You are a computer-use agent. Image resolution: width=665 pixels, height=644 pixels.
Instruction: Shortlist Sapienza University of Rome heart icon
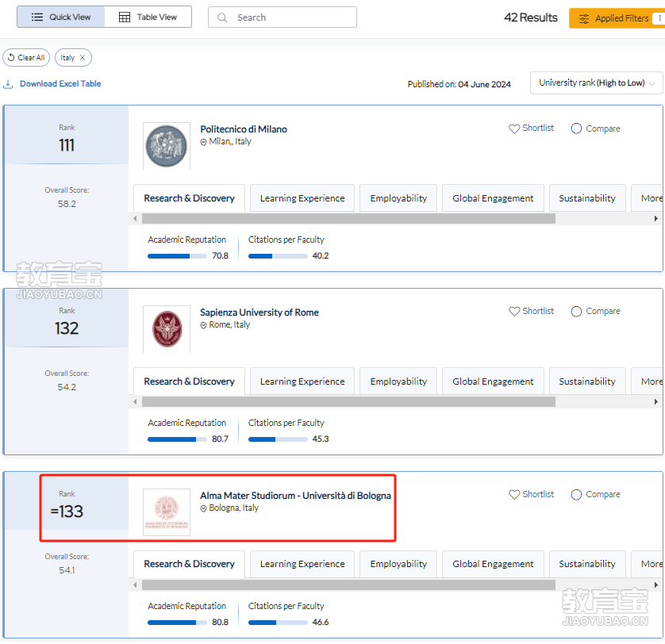tap(514, 312)
